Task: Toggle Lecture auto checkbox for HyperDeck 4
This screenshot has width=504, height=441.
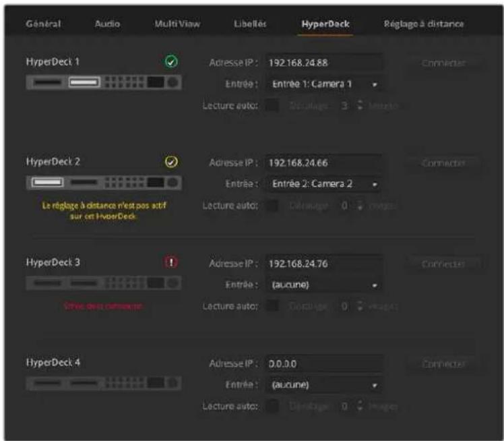Action: click(272, 406)
